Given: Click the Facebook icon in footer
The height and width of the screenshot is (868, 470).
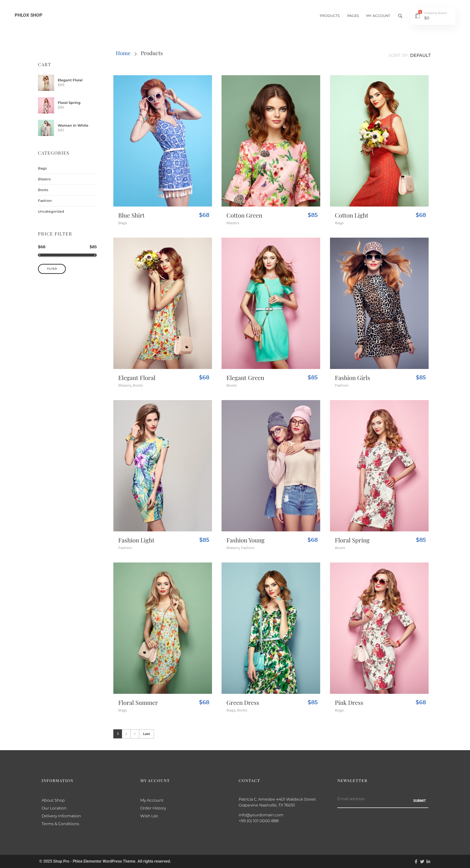Looking at the screenshot, I should click(x=416, y=861).
